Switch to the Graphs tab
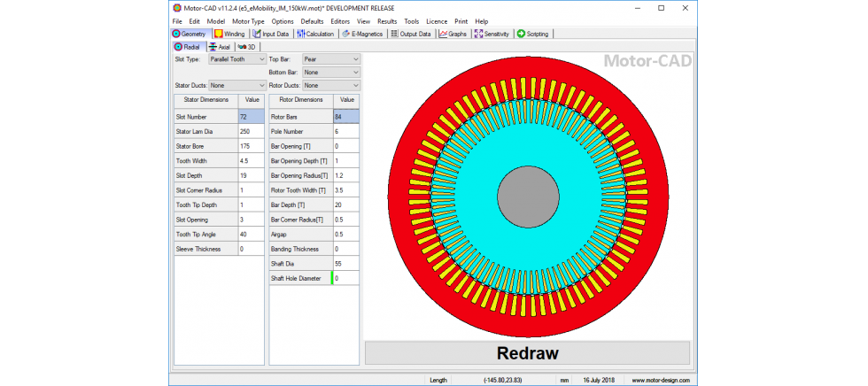The height and width of the screenshot is (386, 868). pyautogui.click(x=453, y=34)
